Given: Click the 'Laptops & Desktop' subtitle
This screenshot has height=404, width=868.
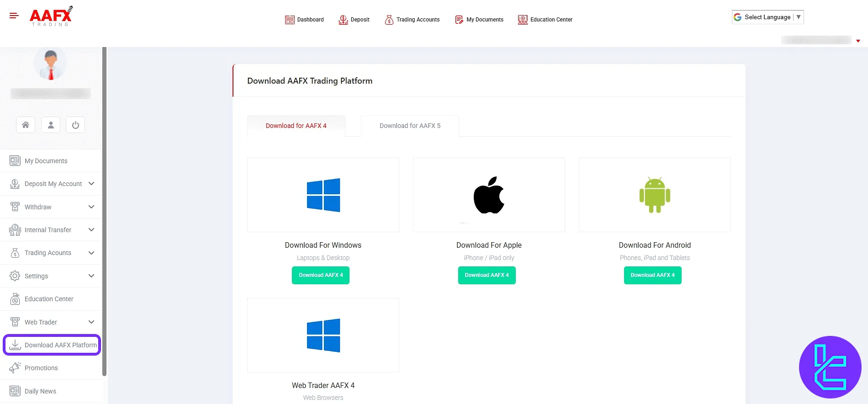Looking at the screenshot, I should 323,258.
